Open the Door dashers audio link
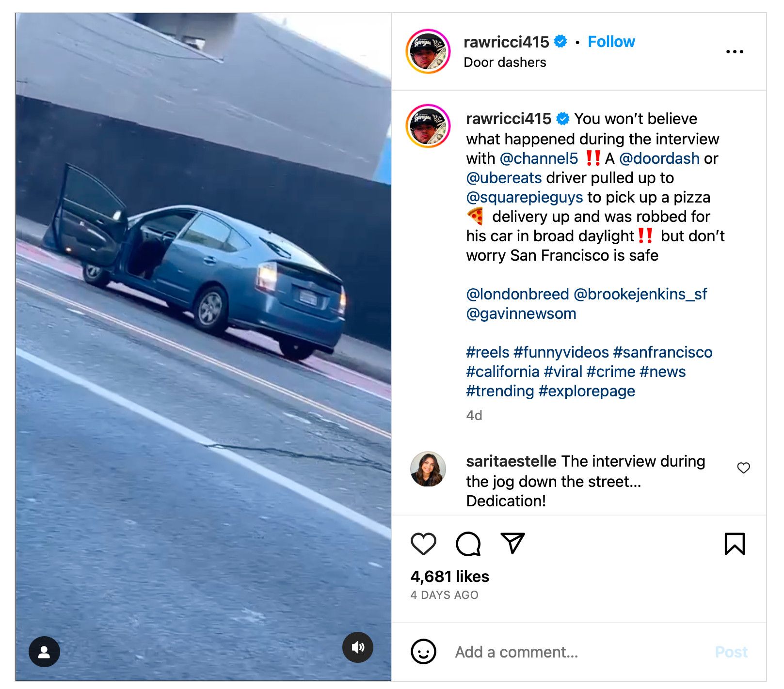Screen dimensions: 784x689 tap(505, 63)
